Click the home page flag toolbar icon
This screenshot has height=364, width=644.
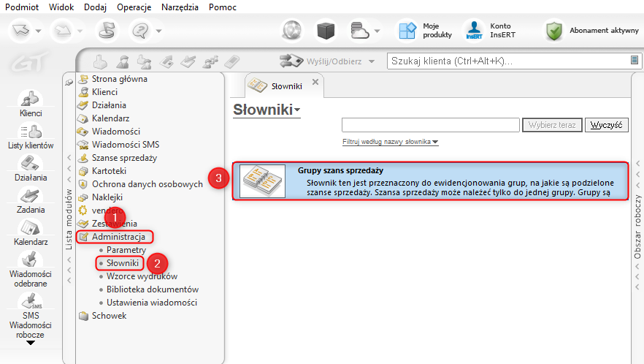(107, 31)
